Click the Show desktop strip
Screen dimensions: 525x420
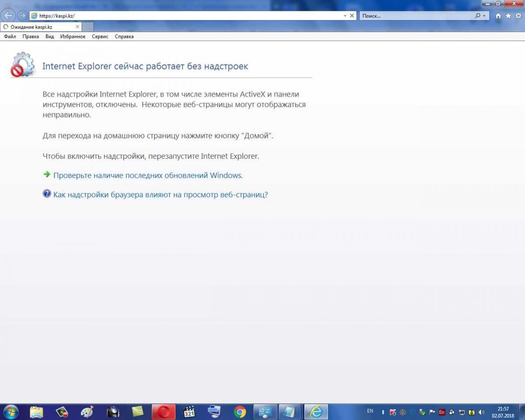tap(522, 412)
